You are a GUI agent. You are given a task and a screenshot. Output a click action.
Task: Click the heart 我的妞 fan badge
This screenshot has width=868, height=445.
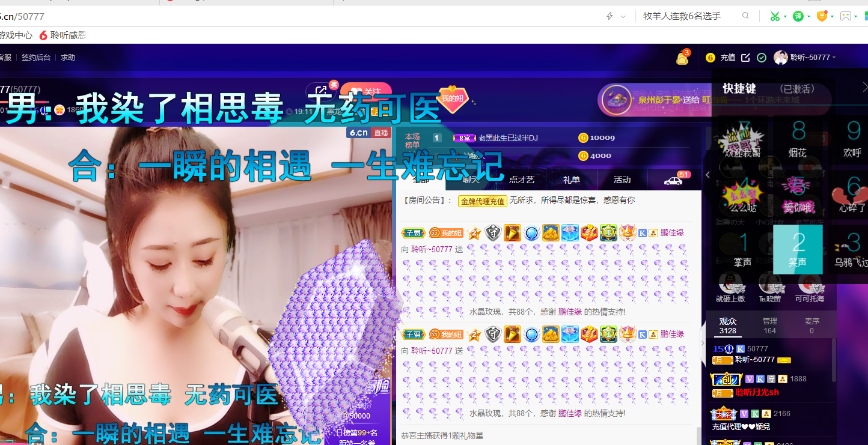pyautogui.click(x=452, y=98)
